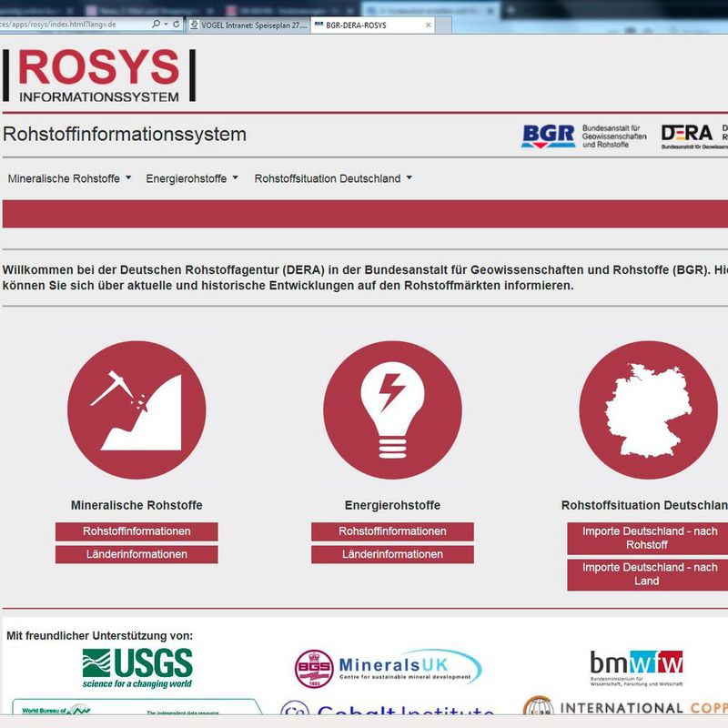Open a new browser tab
Viewport: 728px width, 728px height.
[x=443, y=25]
